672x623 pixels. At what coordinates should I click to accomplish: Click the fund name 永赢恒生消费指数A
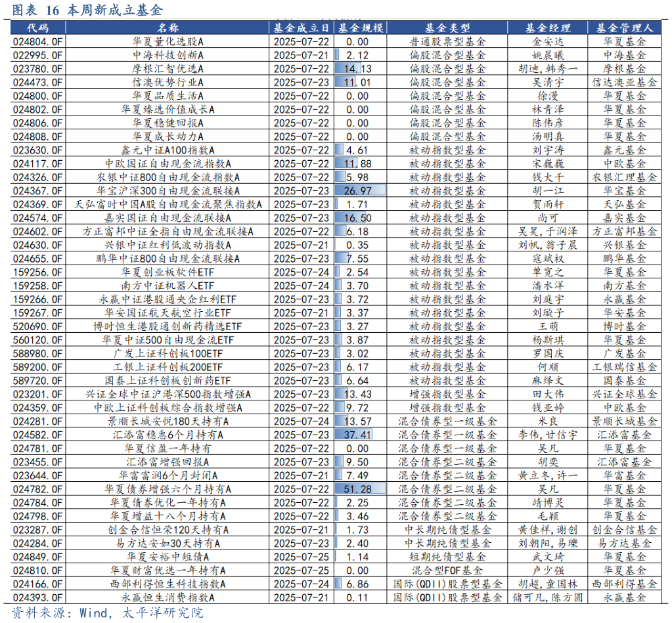(x=168, y=597)
